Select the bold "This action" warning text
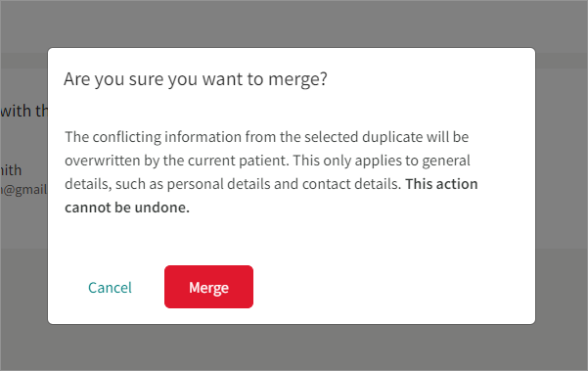This screenshot has width=588, height=371. pos(441,184)
